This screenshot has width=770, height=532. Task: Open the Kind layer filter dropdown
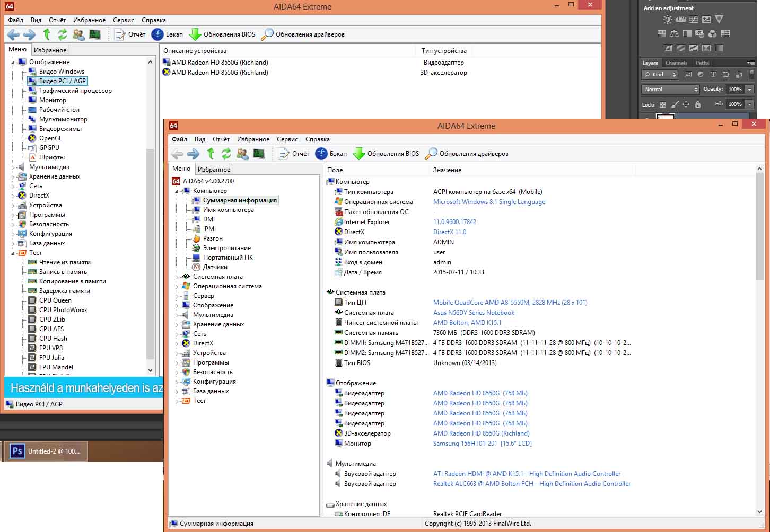coord(660,75)
